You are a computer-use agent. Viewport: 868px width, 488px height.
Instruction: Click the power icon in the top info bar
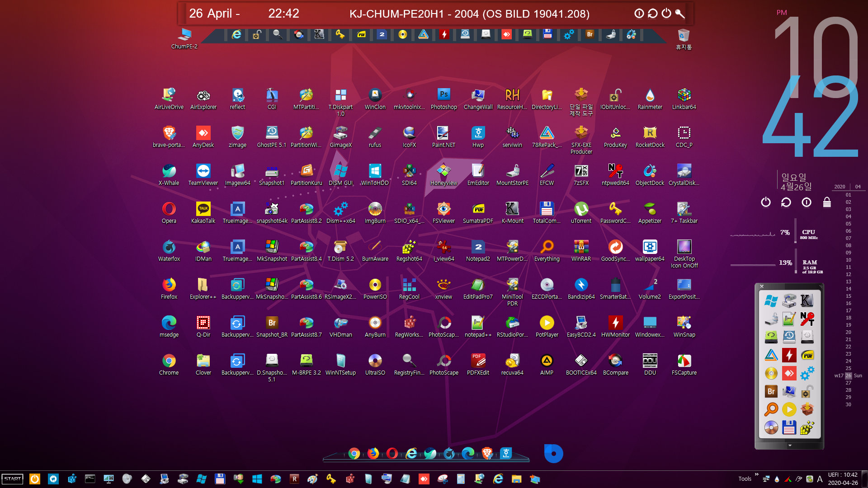(x=666, y=14)
